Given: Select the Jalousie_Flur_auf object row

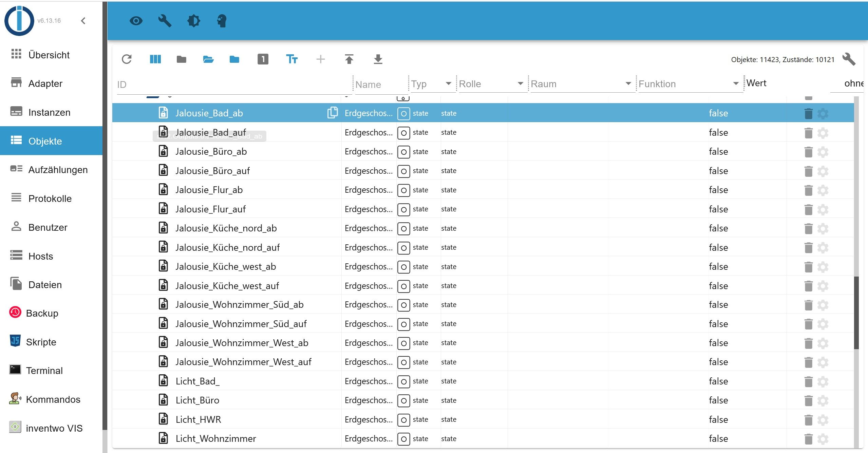Looking at the screenshot, I should pyautogui.click(x=210, y=209).
